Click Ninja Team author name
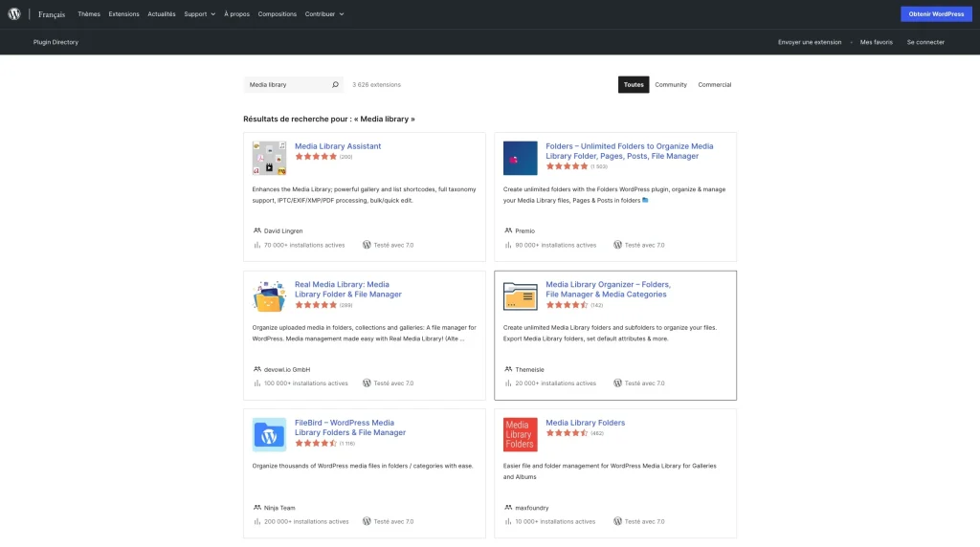The height and width of the screenshot is (547, 980). point(279,509)
